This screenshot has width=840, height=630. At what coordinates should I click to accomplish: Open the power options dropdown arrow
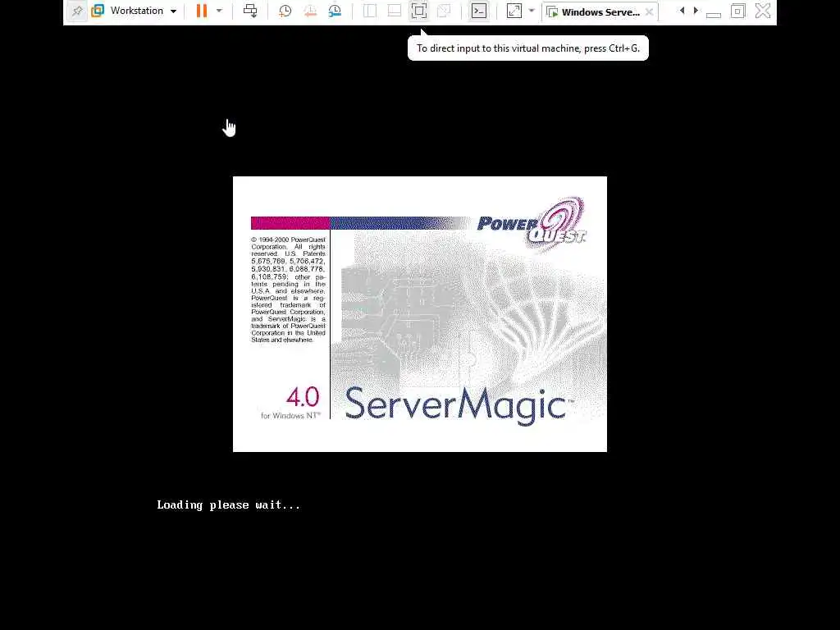219,11
